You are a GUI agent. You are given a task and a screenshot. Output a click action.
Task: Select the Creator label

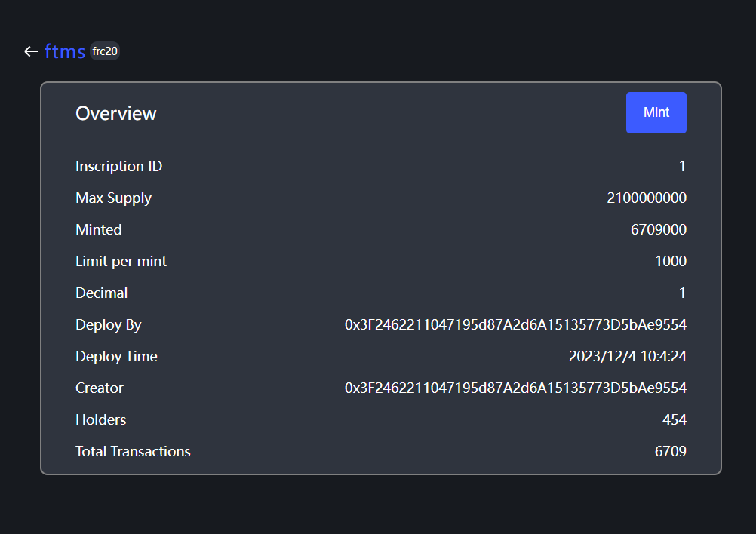click(x=100, y=388)
